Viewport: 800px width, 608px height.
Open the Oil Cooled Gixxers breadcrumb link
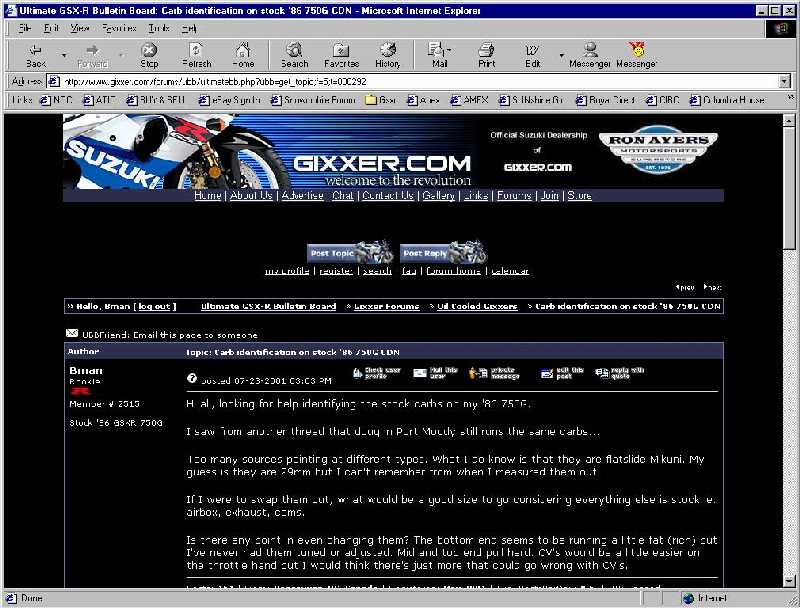pyautogui.click(x=478, y=306)
